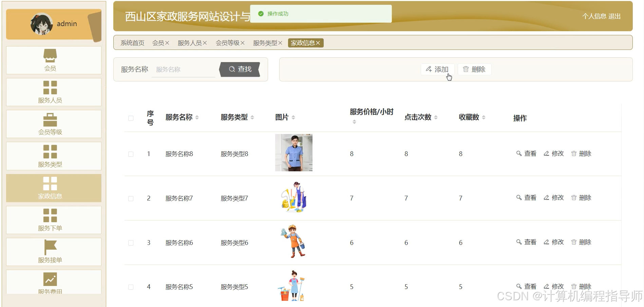Open the 会员 sidebar storefront icon

[50, 56]
